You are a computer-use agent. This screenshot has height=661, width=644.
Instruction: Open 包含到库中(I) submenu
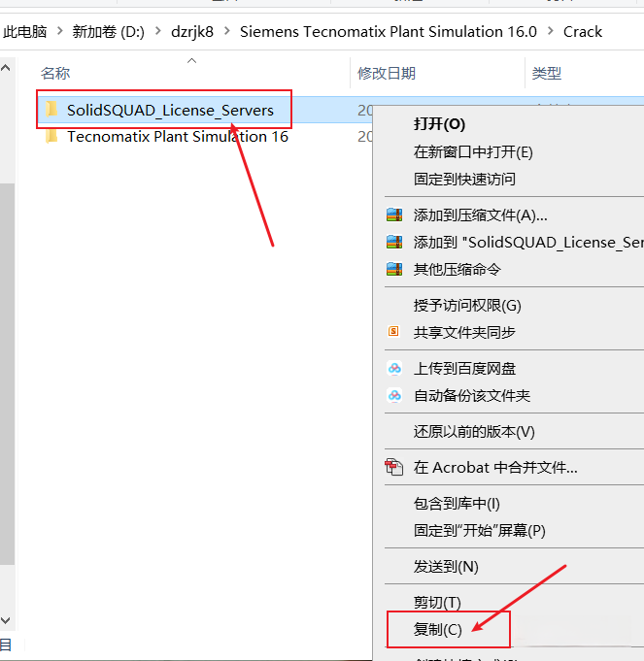click(457, 504)
